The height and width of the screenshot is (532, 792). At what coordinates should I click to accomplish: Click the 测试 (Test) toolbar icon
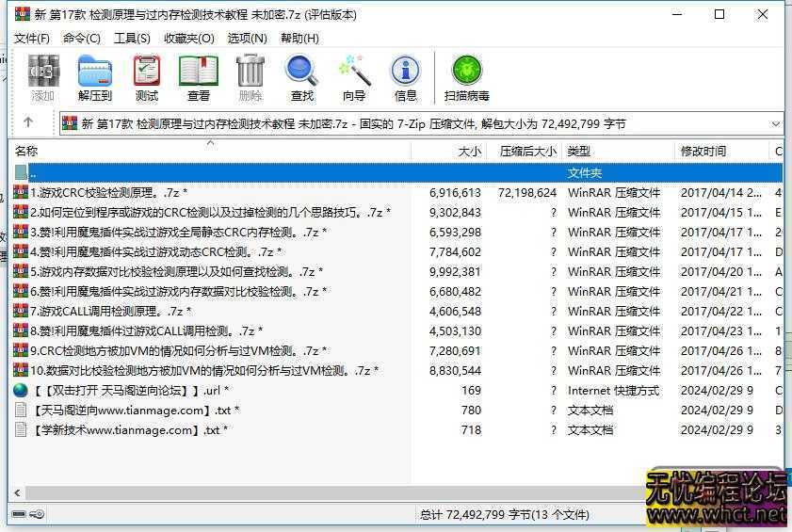point(147,77)
